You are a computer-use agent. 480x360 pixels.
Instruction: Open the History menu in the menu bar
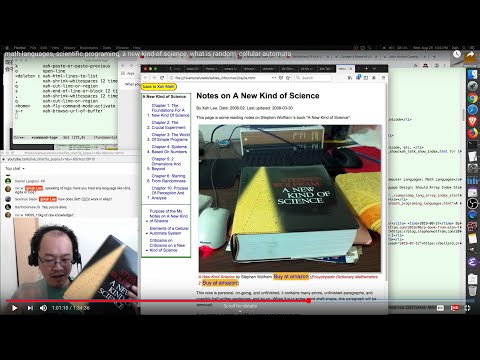pyautogui.click(x=70, y=48)
